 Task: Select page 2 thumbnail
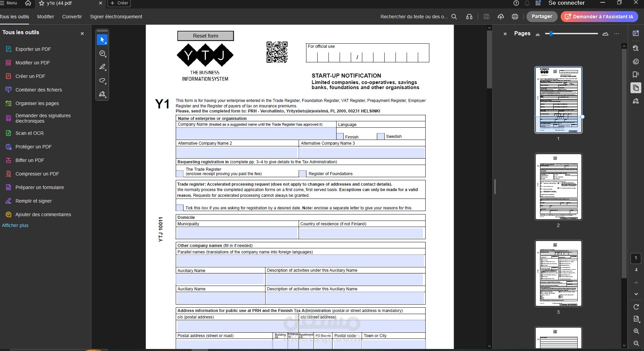(558, 187)
